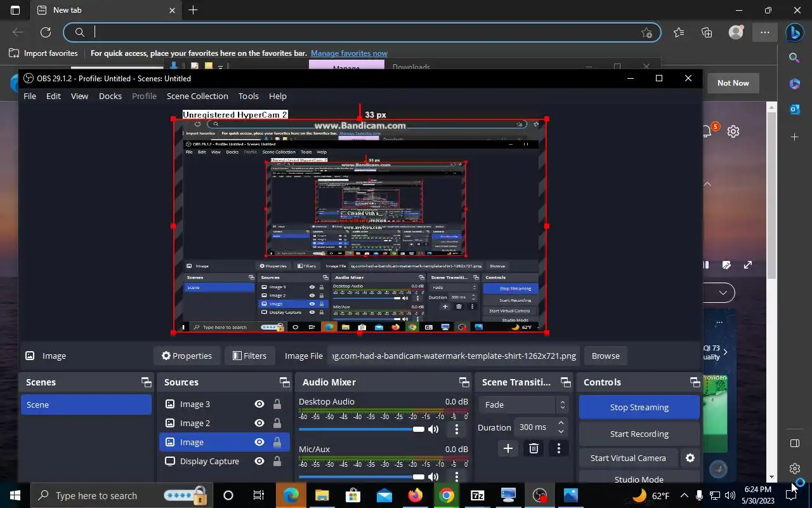Open virtual camera settings gear
812x508 pixels.
[690, 458]
